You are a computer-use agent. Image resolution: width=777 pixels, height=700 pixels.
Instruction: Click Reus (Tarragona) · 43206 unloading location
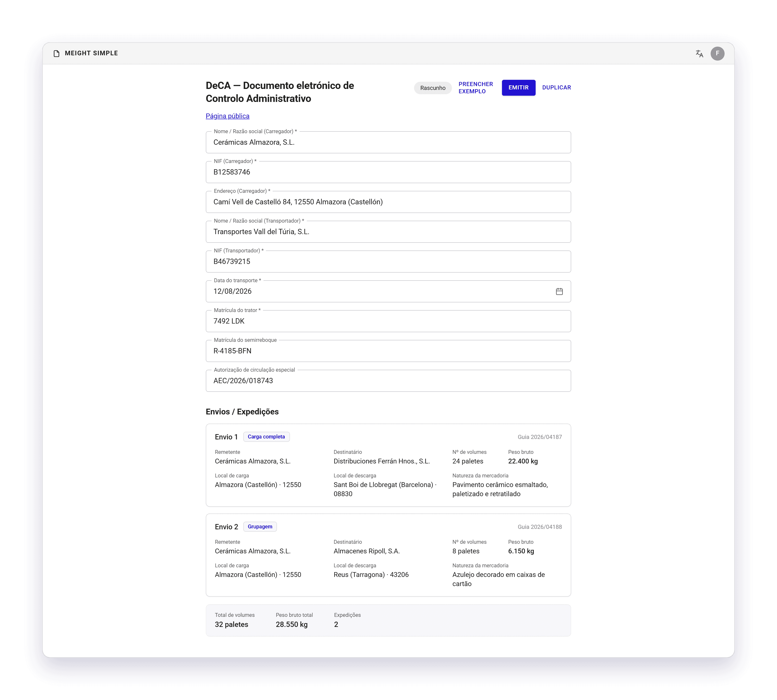click(371, 575)
